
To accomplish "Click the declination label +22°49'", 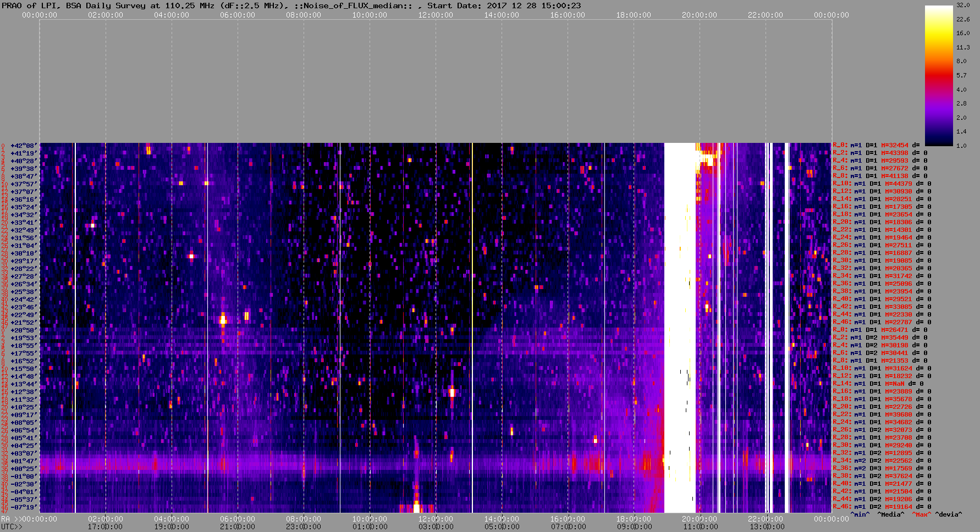I will point(24,315).
